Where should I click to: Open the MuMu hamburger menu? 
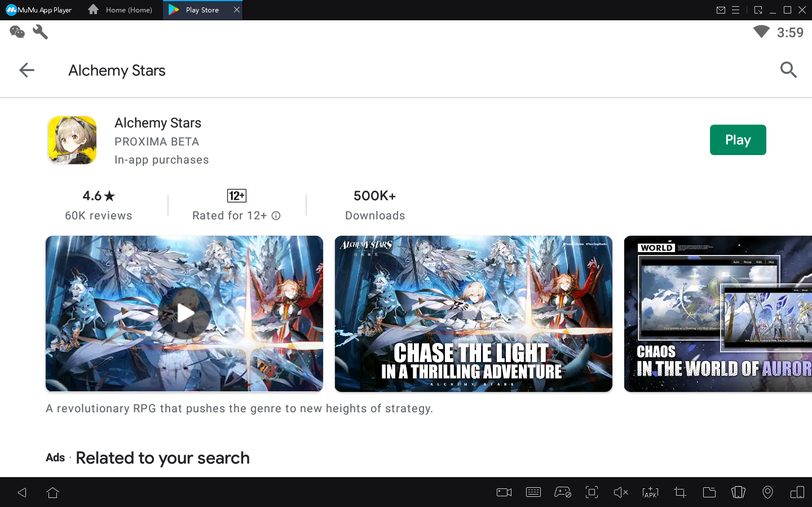735,10
